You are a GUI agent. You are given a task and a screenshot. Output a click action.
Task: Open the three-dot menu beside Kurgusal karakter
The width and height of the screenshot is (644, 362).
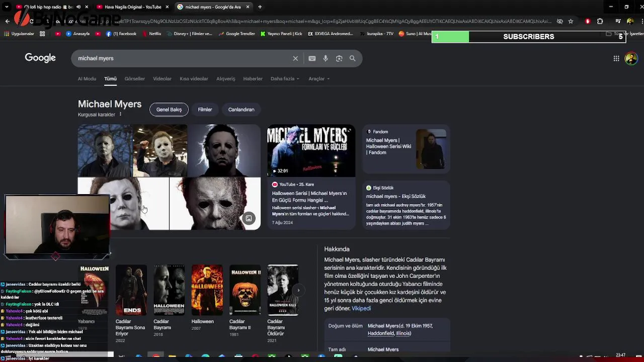120,115
